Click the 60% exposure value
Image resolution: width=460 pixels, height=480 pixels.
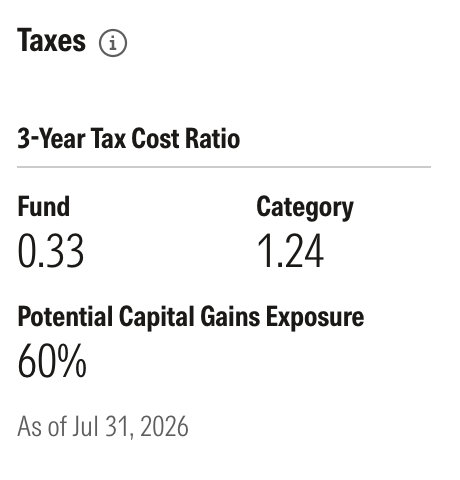52,361
